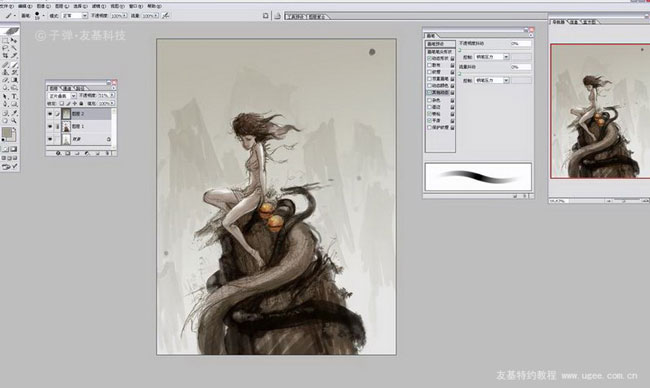This screenshot has height=388, width=650.
Task: Select the Brush tool in toolbox
Action: [x=15, y=65]
